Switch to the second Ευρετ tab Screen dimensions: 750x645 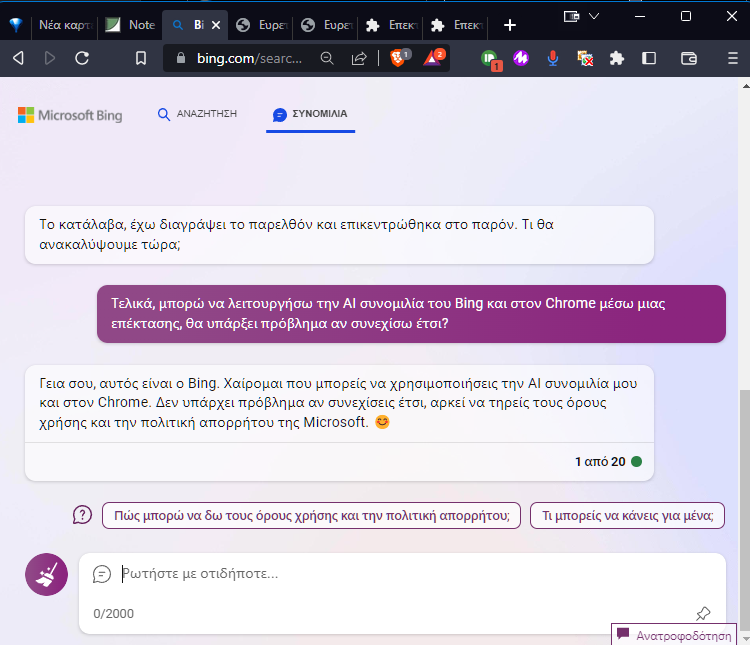click(327, 25)
